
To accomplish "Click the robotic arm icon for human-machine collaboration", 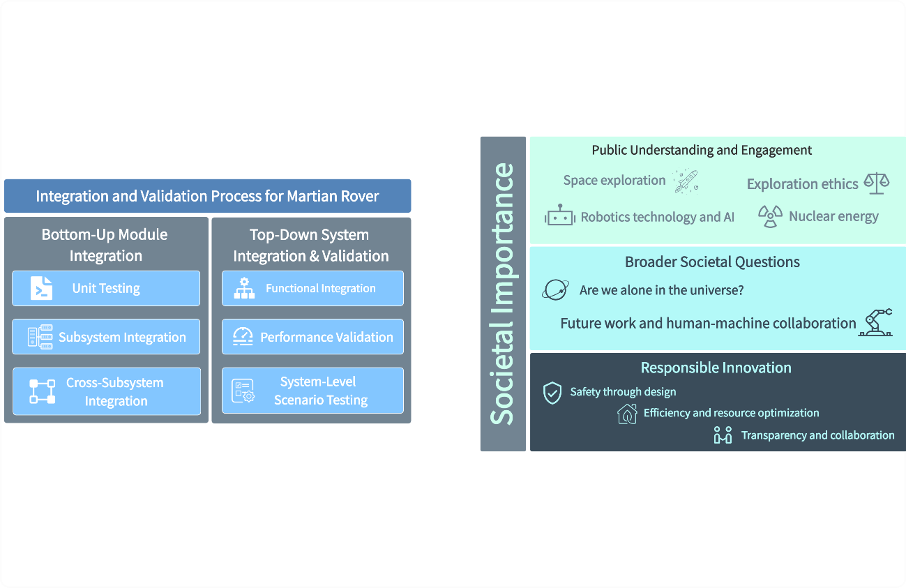I will pyautogui.click(x=875, y=323).
